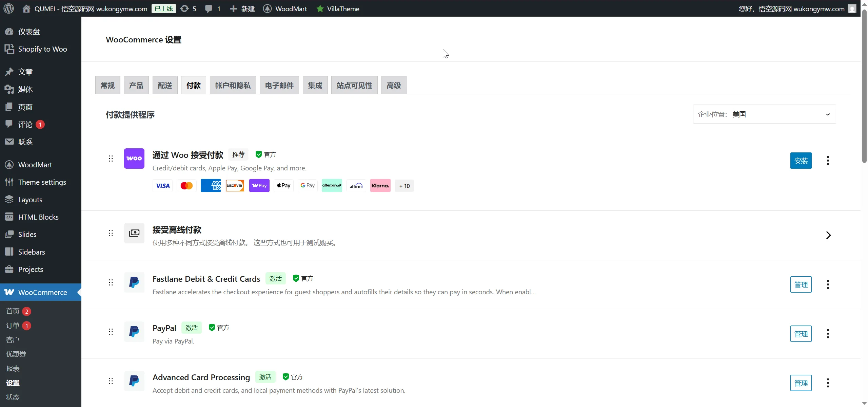Switch to the 电子邮件 settings tab
The height and width of the screenshot is (407, 868).
(279, 85)
